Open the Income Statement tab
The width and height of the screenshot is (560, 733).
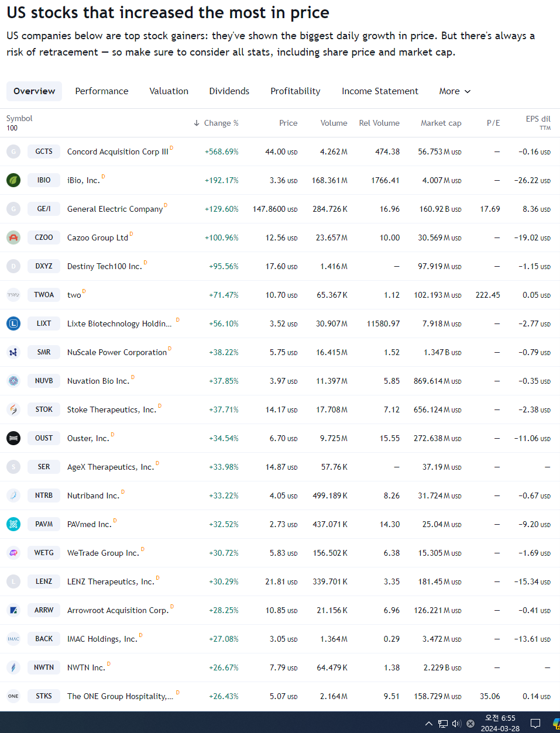380,91
